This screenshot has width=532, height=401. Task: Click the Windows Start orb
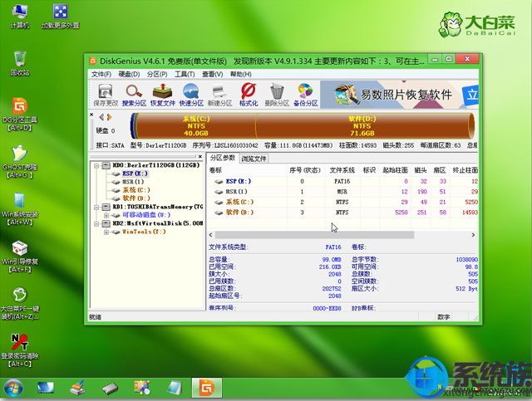tap(13, 389)
